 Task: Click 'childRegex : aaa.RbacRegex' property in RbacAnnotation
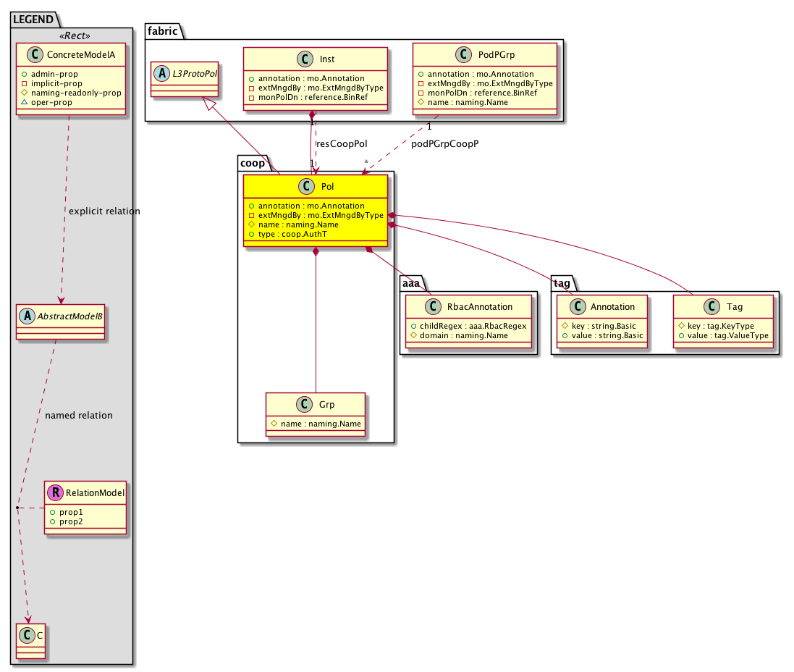click(470, 326)
